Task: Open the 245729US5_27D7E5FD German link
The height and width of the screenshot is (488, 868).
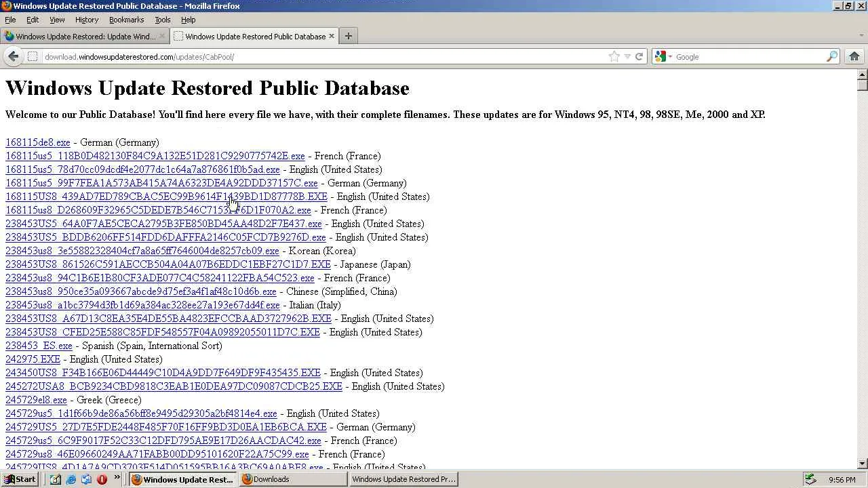Action: (166, 427)
